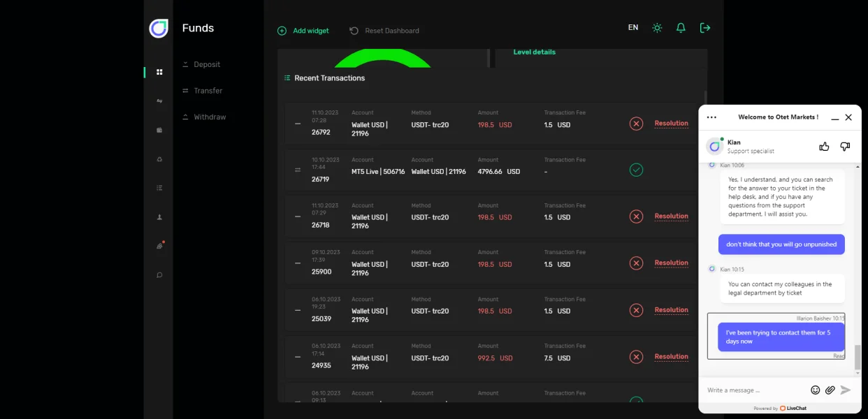Click amount 992.5 USD
This screenshot has height=419, width=868.
pyautogui.click(x=495, y=358)
